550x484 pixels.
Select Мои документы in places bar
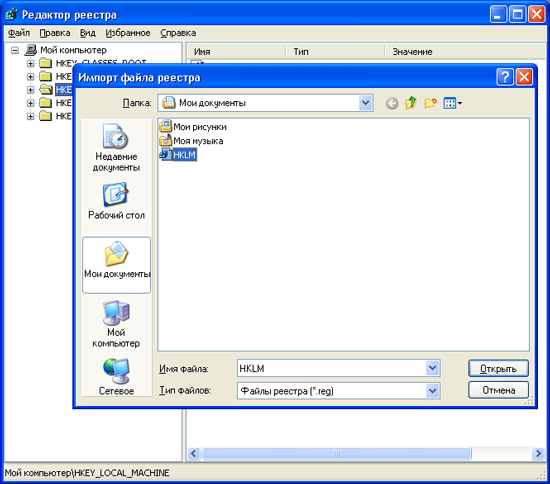point(116,265)
